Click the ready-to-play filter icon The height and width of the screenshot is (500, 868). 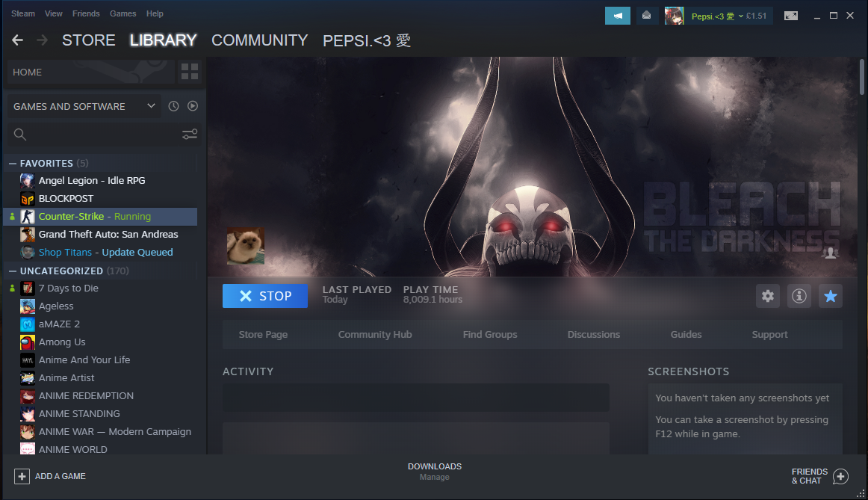(193, 106)
